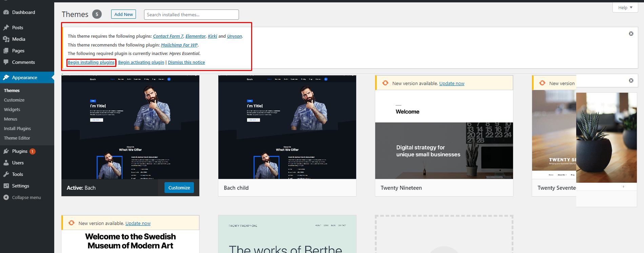This screenshot has width=644, height=253.
Task: Open Appearance menu item
Action: (27, 77)
